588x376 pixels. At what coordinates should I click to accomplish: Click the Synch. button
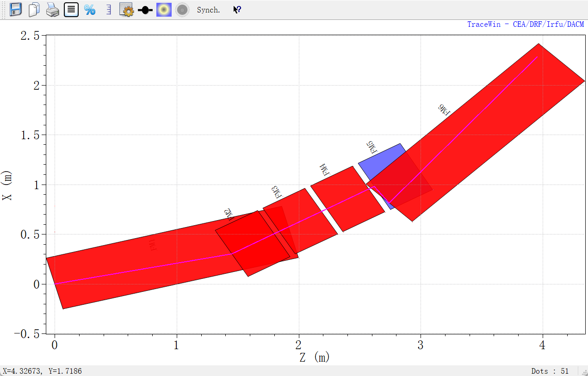[x=208, y=10]
